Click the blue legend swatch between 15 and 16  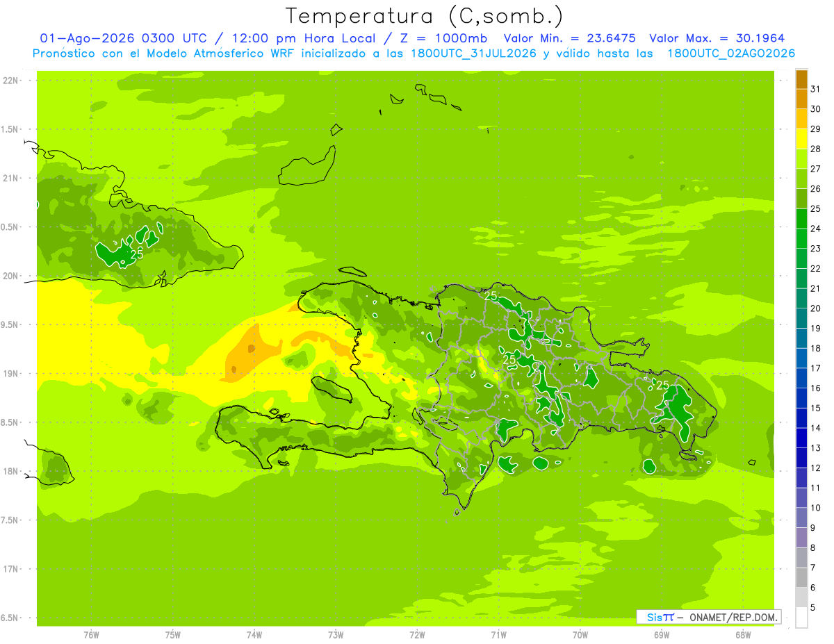click(801, 398)
